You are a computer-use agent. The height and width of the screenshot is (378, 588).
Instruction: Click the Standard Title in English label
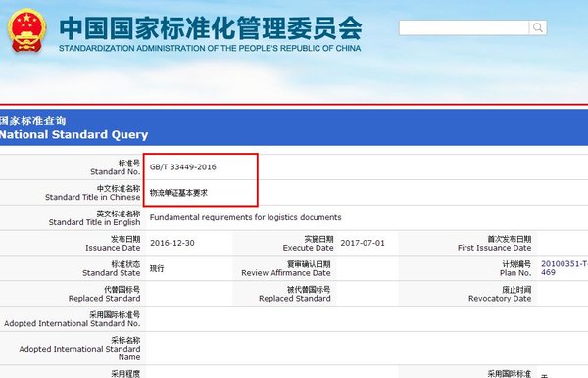pyautogui.click(x=94, y=218)
